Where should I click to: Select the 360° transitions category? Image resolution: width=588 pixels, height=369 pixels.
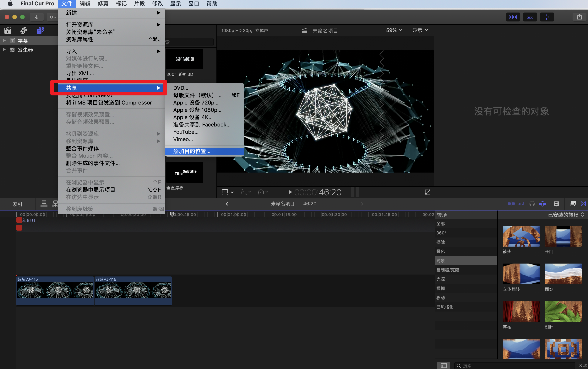(x=466, y=233)
